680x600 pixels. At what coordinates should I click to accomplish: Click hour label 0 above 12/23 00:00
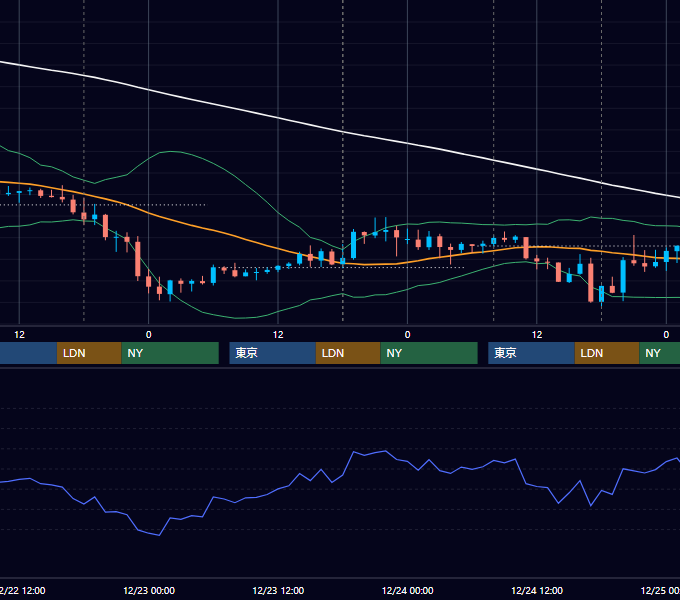149,335
